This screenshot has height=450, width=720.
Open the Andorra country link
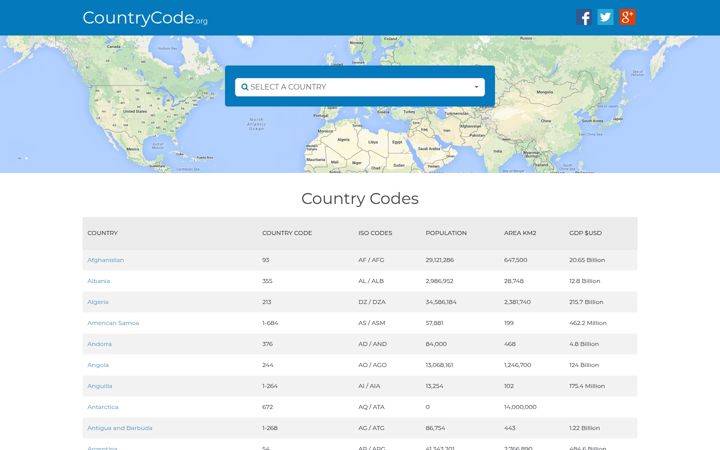coord(100,344)
